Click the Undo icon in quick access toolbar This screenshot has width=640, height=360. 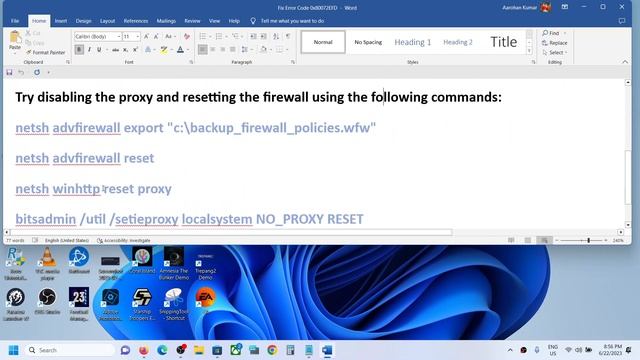pyautogui.click(x=21, y=72)
